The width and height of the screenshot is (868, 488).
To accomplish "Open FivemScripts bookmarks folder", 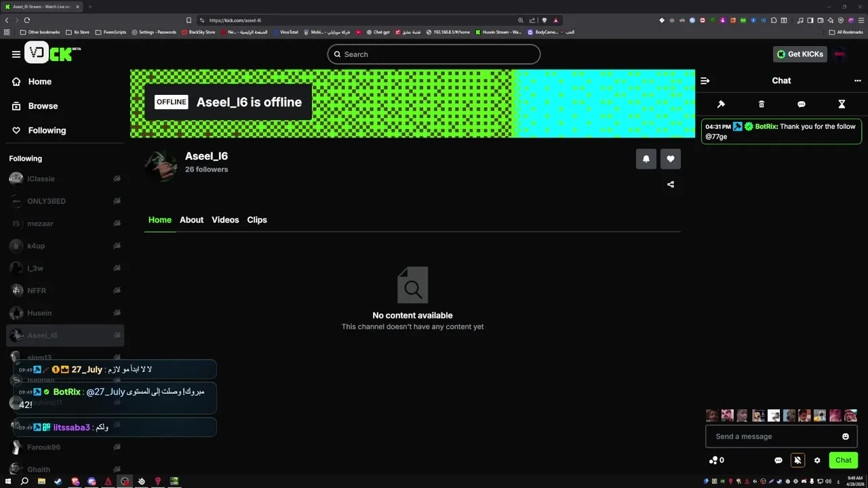I will (111, 32).
